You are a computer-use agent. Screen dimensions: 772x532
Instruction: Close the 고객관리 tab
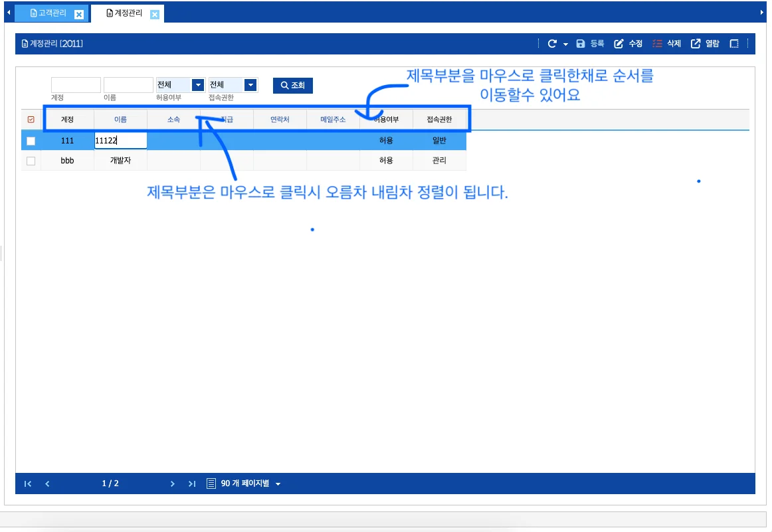[x=79, y=14]
